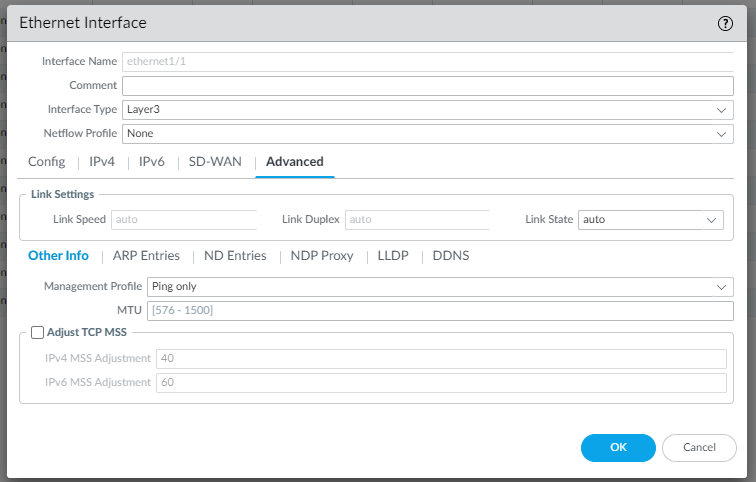Click the Cancel button
This screenshot has width=756, height=482.
tap(699, 447)
